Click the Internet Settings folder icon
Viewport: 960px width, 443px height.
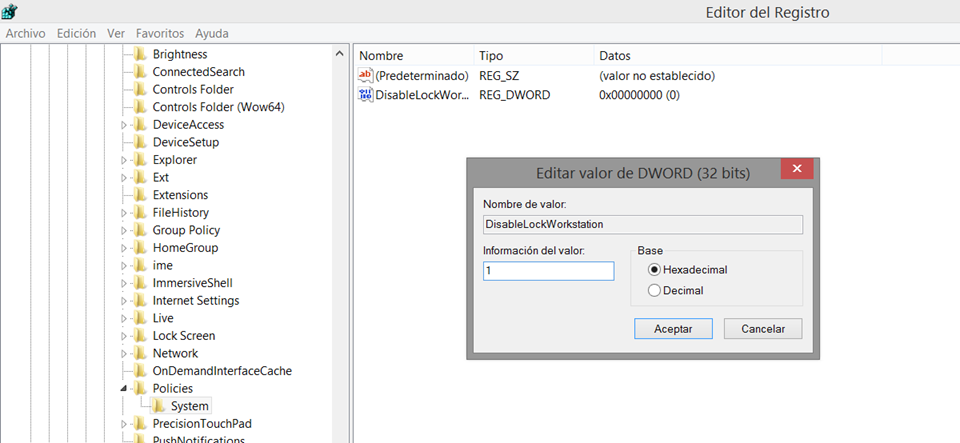pyautogui.click(x=140, y=301)
